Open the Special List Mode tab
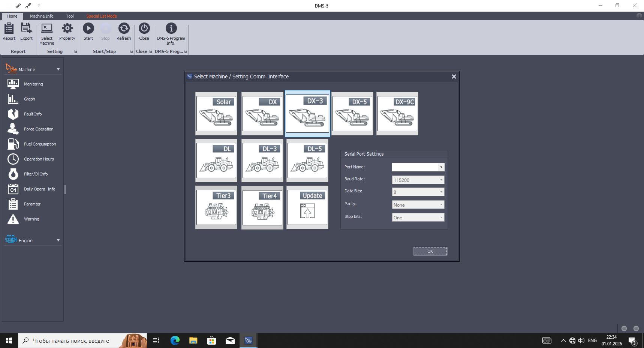Image resolution: width=644 pixels, height=348 pixels. (x=102, y=16)
